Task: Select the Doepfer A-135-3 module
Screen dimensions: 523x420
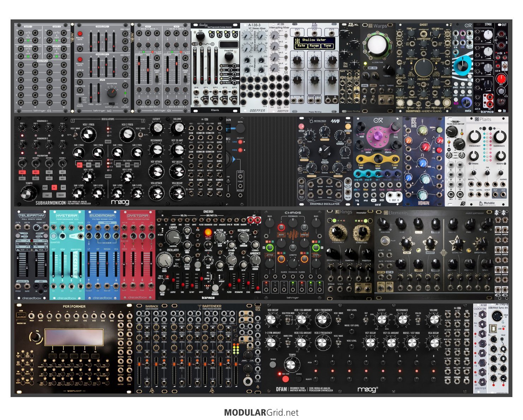Action: pos(254,68)
